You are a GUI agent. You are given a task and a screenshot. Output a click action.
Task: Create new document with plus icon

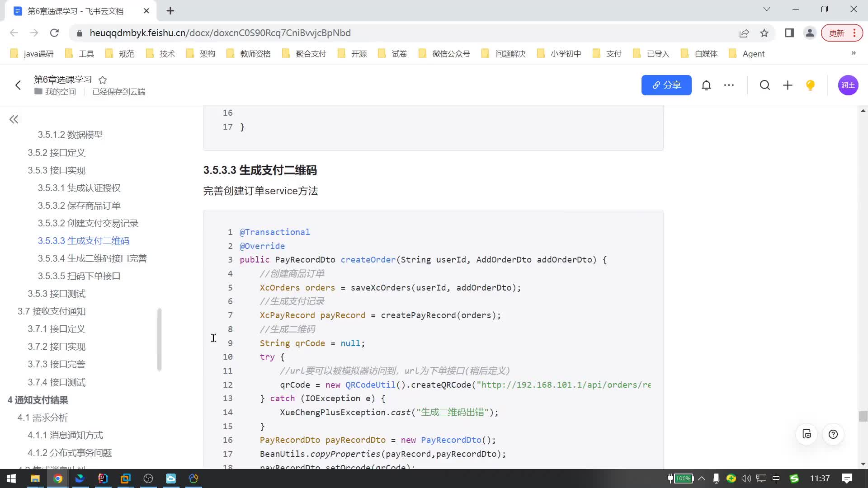point(788,85)
